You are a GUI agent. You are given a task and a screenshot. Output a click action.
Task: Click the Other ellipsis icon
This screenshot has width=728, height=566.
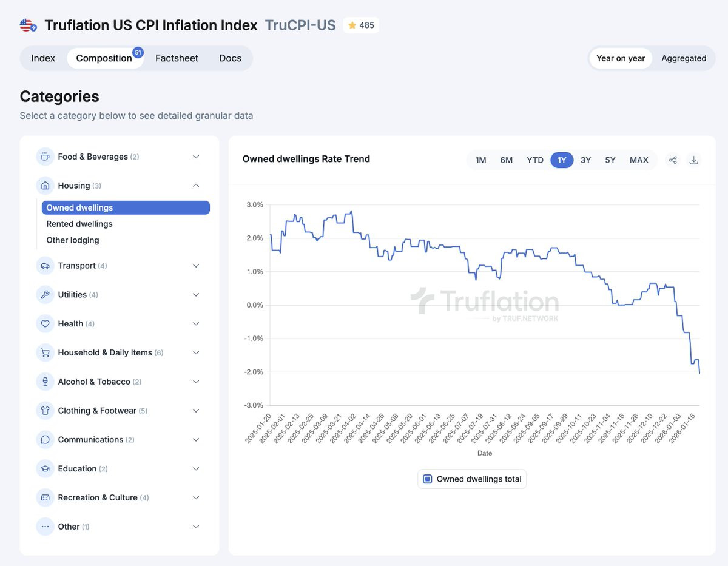[x=45, y=527]
